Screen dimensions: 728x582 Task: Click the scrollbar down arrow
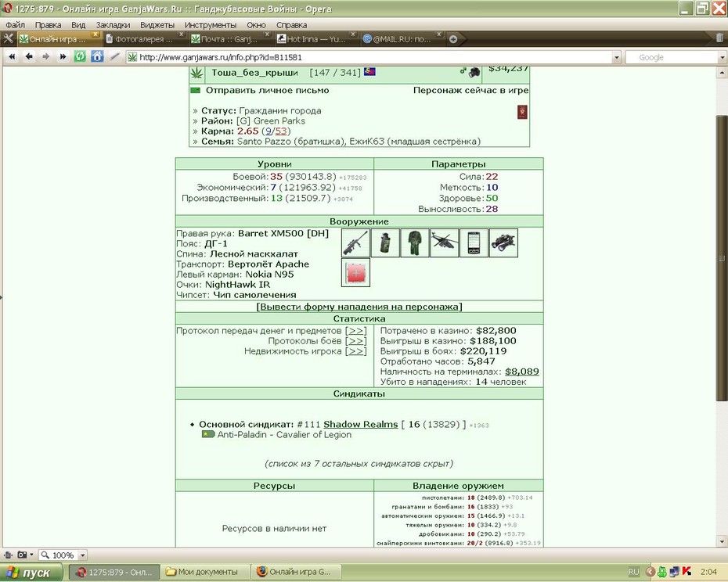pyautogui.click(x=722, y=541)
